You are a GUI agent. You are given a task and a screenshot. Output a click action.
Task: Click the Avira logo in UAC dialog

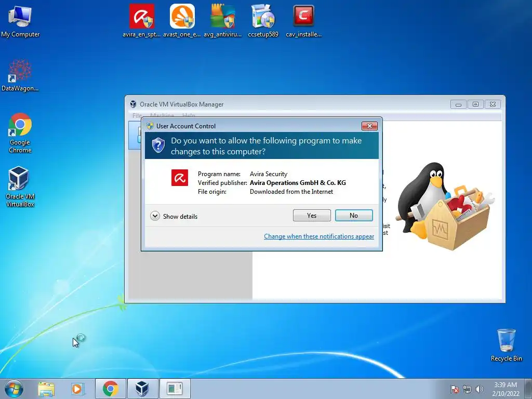pos(179,178)
